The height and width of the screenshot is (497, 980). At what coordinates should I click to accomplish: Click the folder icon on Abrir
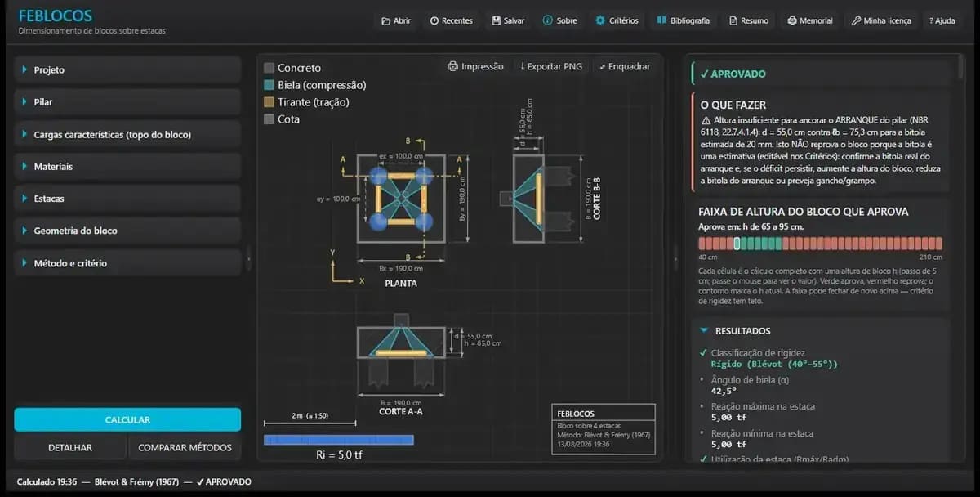385,20
